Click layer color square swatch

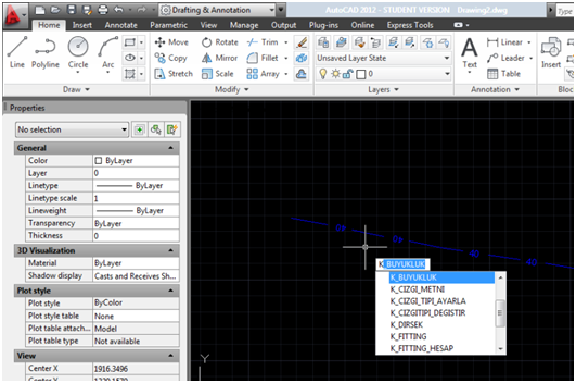361,74
